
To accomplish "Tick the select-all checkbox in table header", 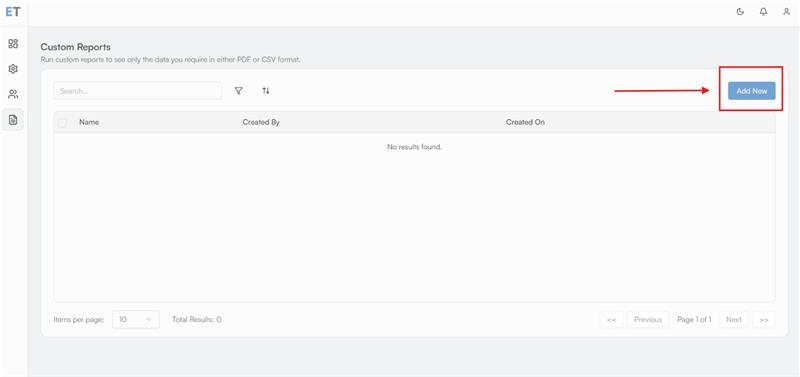I will (x=62, y=122).
